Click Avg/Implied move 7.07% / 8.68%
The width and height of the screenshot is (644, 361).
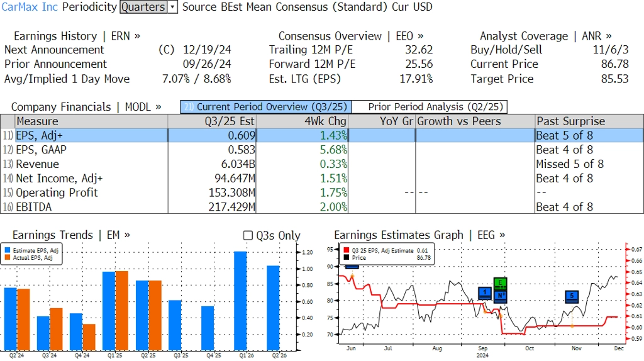197,79
